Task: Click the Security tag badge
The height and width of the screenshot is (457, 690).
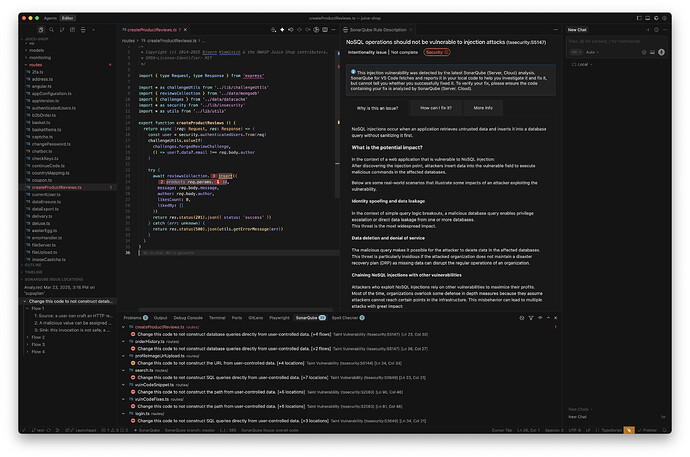Action: [x=437, y=52]
